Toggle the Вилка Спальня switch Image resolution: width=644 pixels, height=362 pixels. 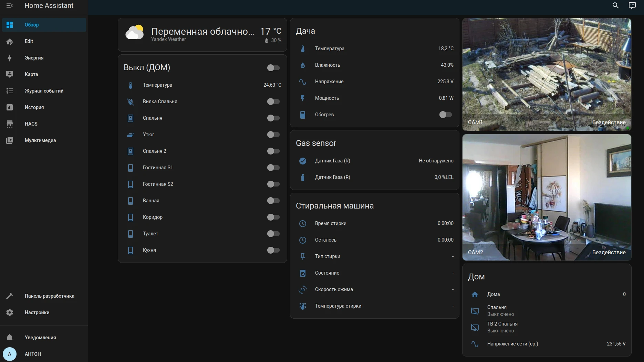pos(273,102)
